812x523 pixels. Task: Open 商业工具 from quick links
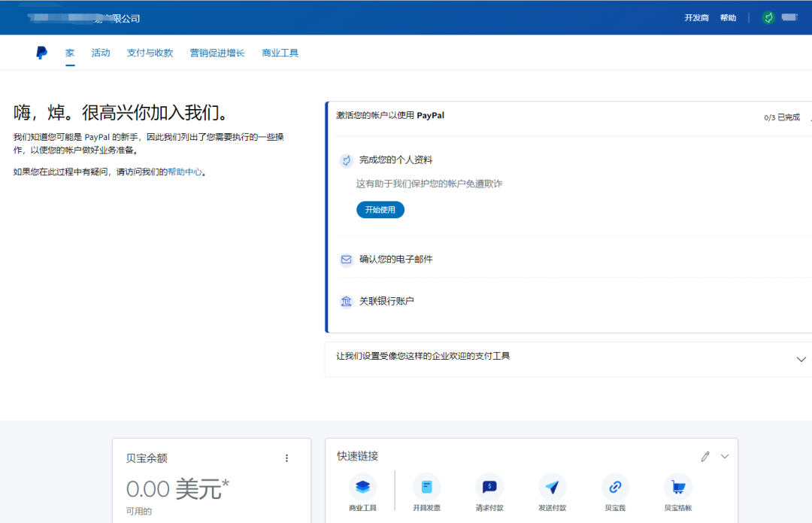[363, 488]
